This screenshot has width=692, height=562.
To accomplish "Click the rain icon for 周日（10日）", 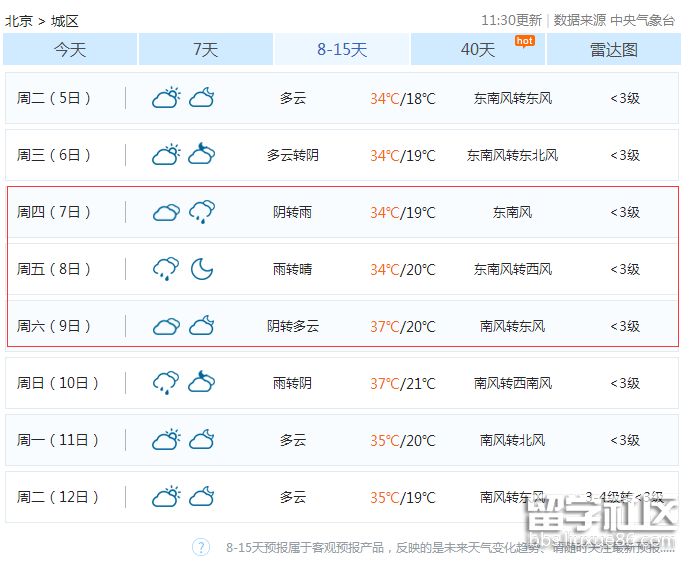I will coord(166,383).
